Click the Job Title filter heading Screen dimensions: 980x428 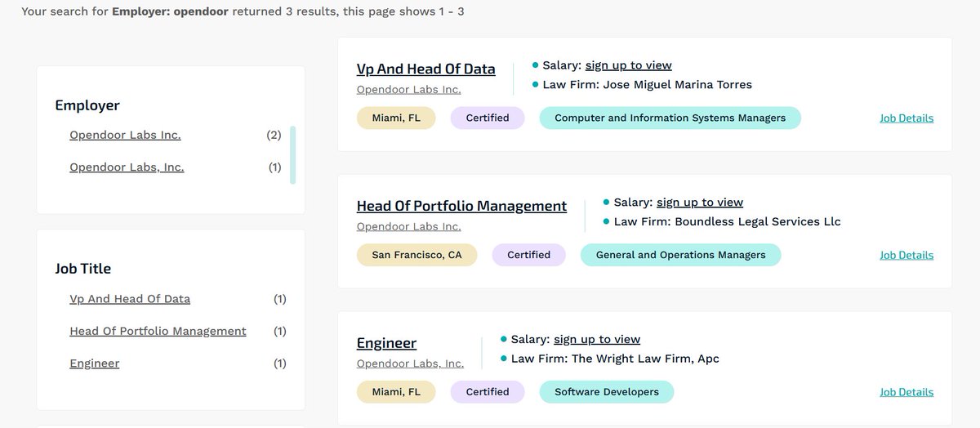click(82, 269)
